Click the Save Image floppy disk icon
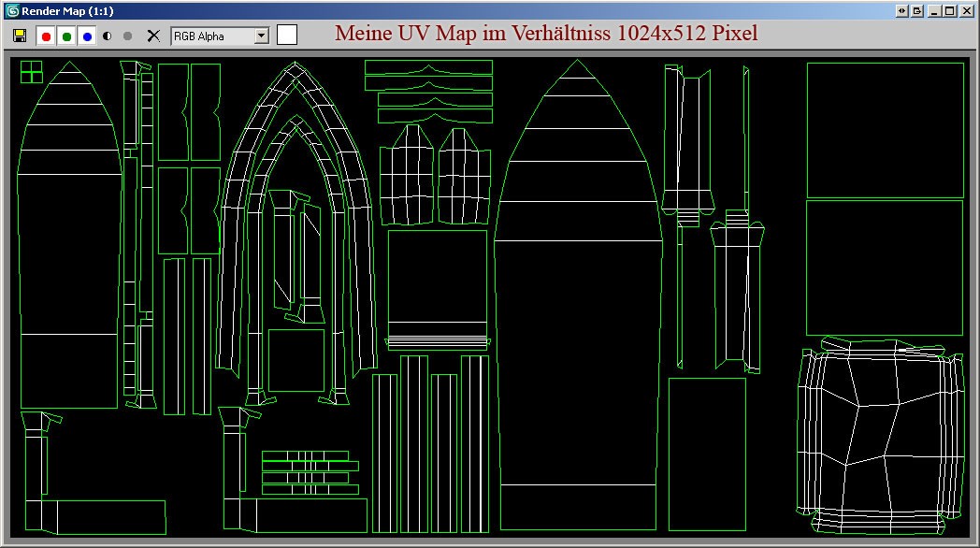Screen dimensions: 980x548 point(20,36)
